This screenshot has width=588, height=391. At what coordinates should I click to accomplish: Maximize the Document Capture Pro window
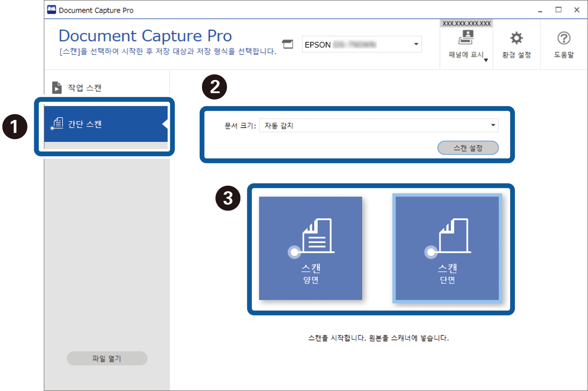[558, 10]
